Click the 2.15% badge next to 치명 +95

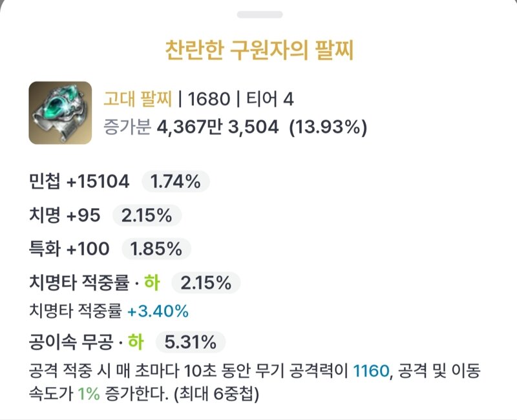point(147,215)
